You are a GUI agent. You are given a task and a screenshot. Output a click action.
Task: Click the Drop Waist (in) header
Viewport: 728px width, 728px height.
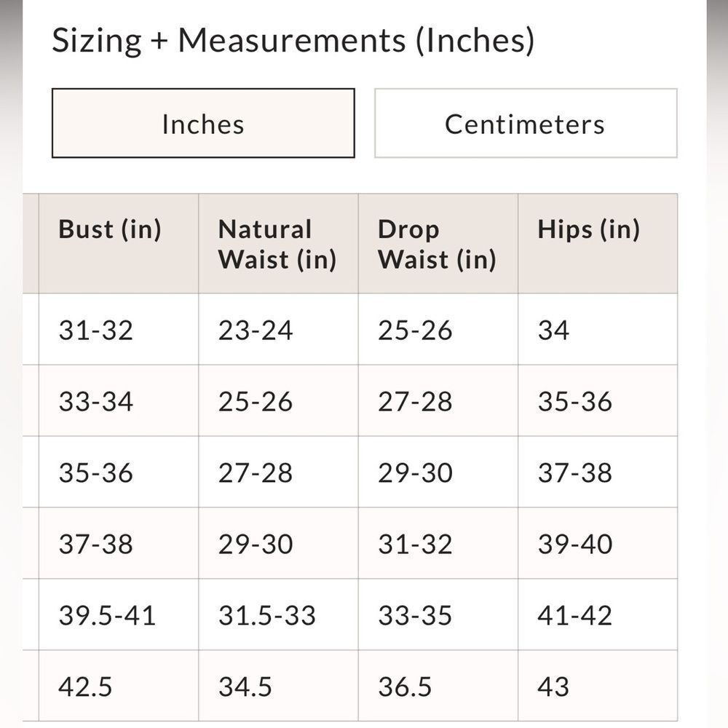tap(438, 244)
